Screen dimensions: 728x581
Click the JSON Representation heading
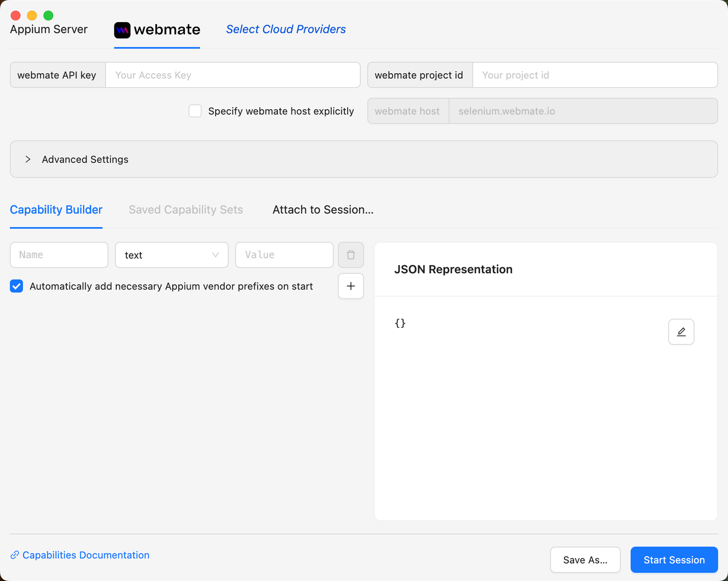coord(453,270)
